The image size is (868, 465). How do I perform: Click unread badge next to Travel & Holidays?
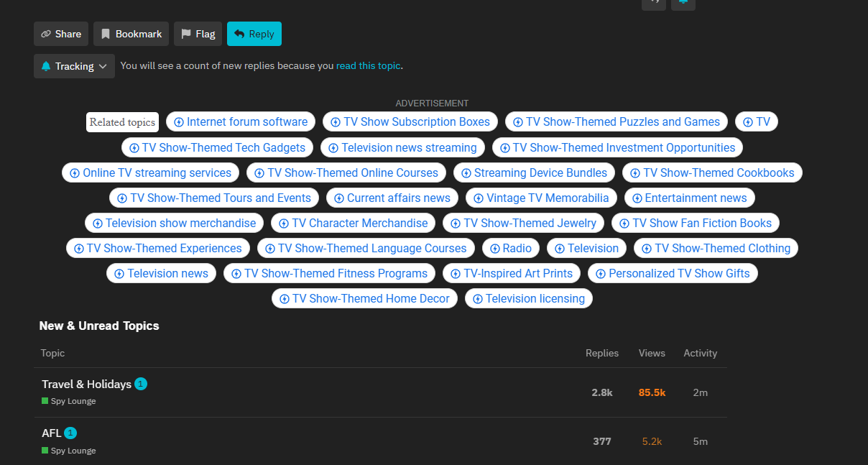pos(141,384)
